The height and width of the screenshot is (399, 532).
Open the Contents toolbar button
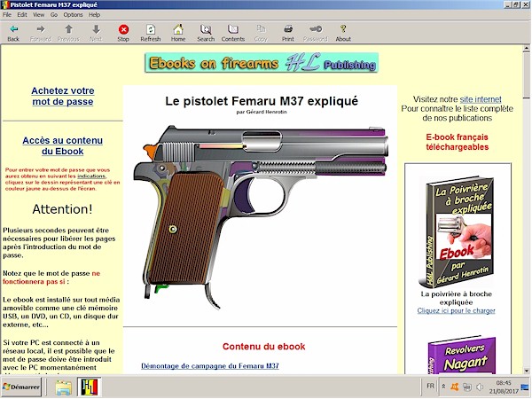(x=233, y=33)
